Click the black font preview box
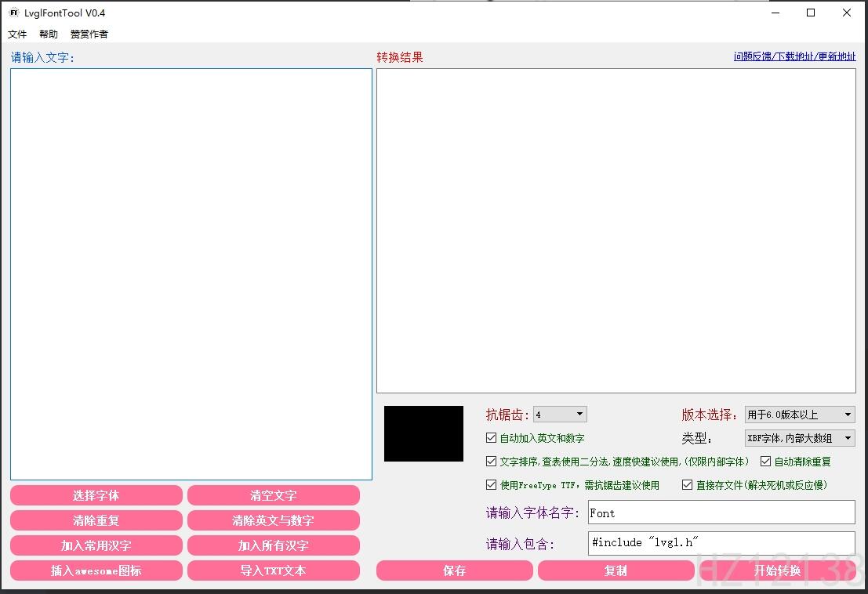Image resolution: width=868 pixels, height=594 pixels. [423, 433]
